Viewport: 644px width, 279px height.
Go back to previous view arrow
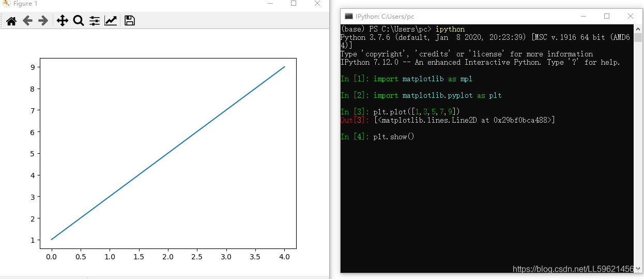click(x=27, y=21)
